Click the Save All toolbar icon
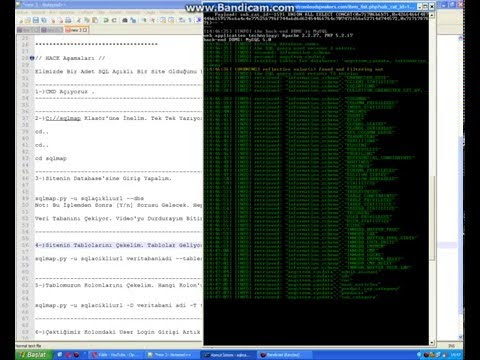The height and width of the screenshot is (360, 480). 44,20
